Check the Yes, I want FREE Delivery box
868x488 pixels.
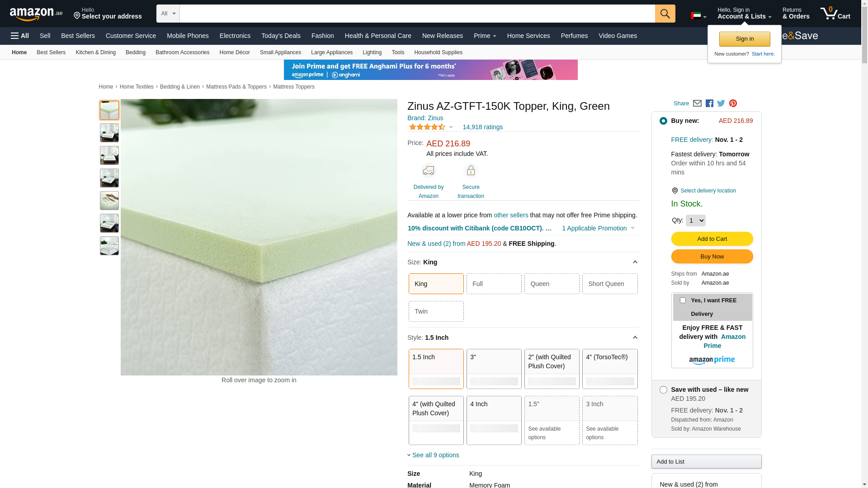click(x=683, y=300)
